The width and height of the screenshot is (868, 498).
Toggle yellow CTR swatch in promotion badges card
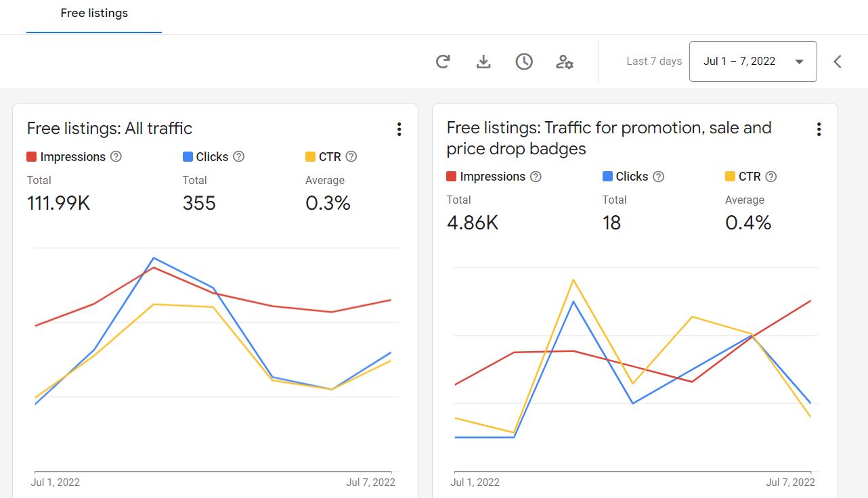731,177
